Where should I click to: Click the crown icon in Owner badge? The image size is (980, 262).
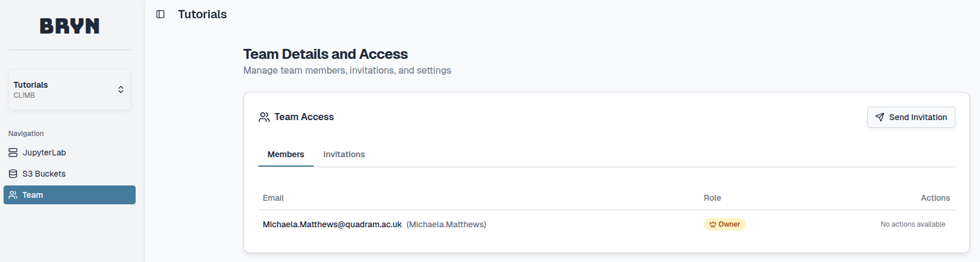712,224
